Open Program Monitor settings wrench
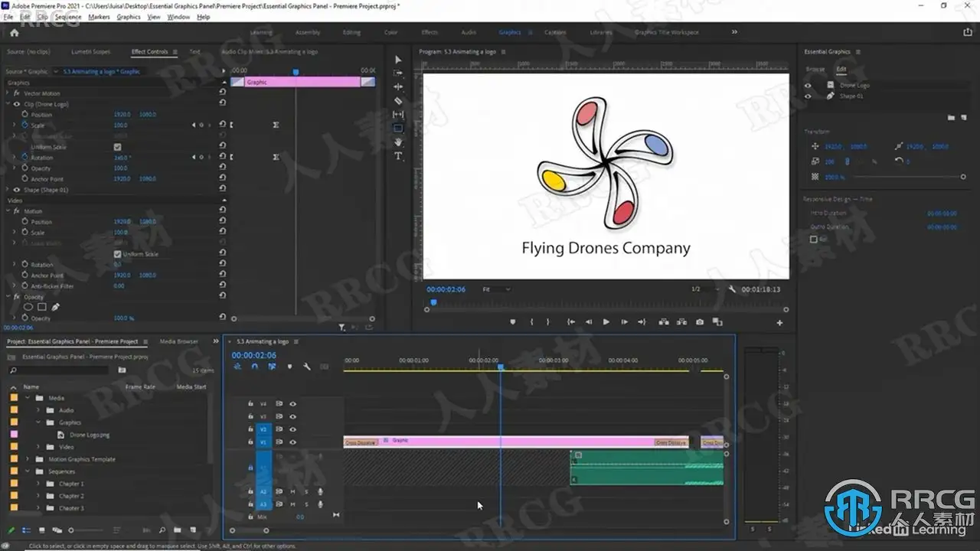The height and width of the screenshot is (551, 980). [x=732, y=289]
